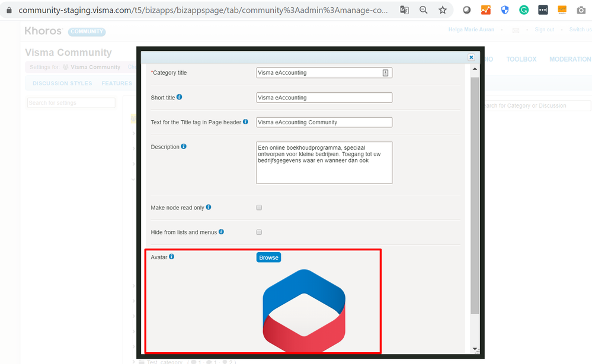
Task: Open the orange chart browser extension
Action: click(486, 10)
